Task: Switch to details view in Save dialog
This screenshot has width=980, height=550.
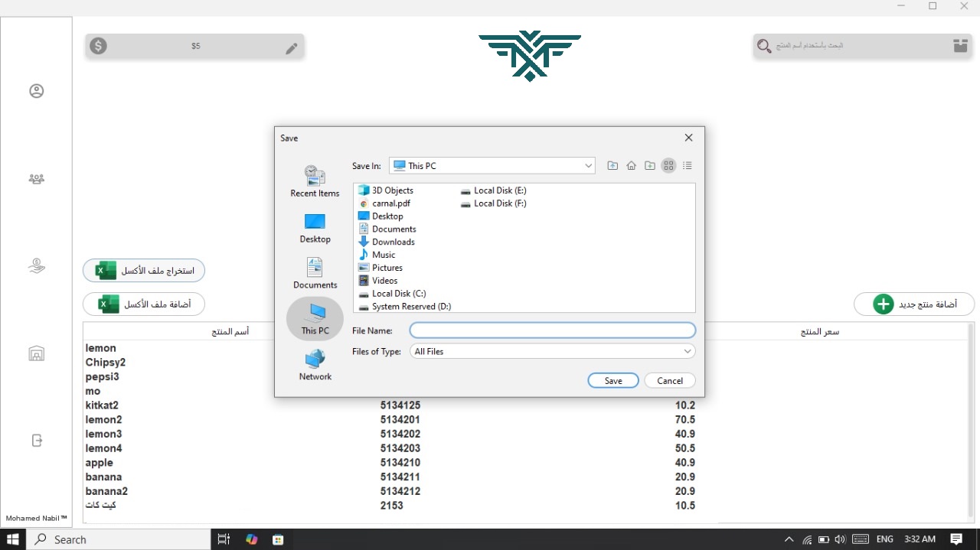Action: [687, 165]
